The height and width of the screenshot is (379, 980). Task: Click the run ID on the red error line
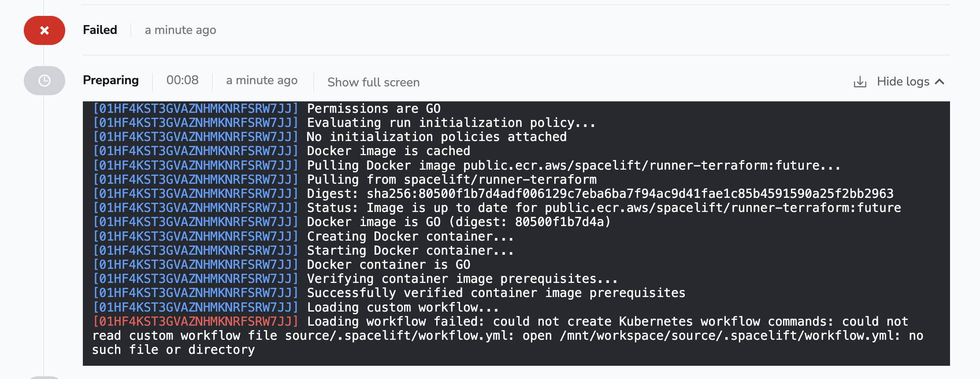coord(195,321)
